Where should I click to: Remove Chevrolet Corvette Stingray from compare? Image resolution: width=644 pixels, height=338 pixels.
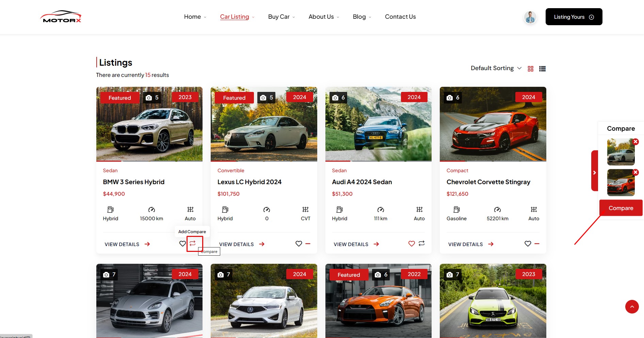point(537,244)
